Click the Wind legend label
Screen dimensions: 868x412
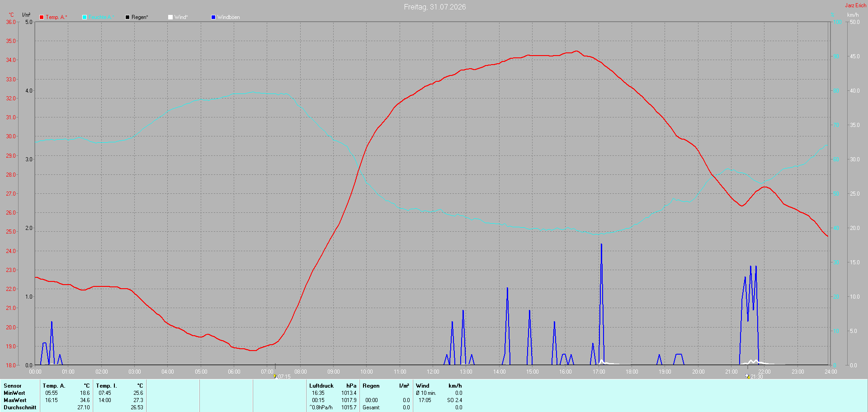181,17
